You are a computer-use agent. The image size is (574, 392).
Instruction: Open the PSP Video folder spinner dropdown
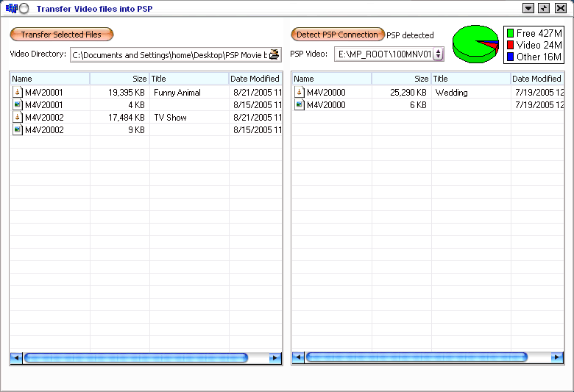[x=438, y=54]
